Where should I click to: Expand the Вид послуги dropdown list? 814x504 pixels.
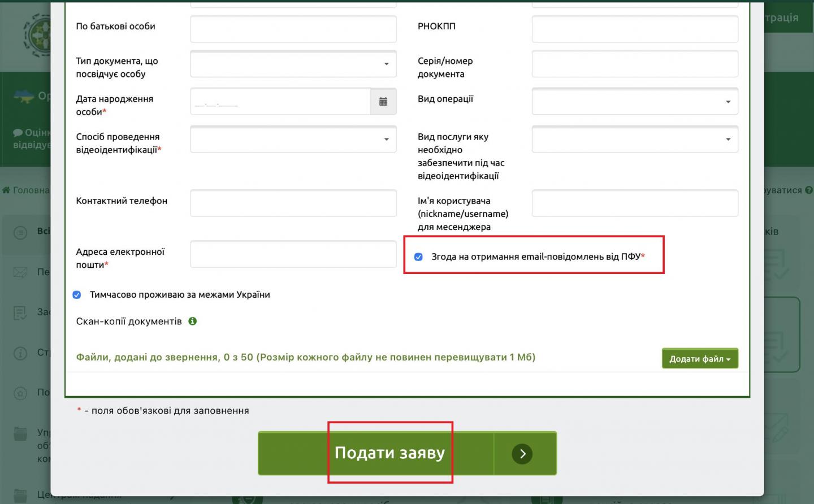coord(634,140)
